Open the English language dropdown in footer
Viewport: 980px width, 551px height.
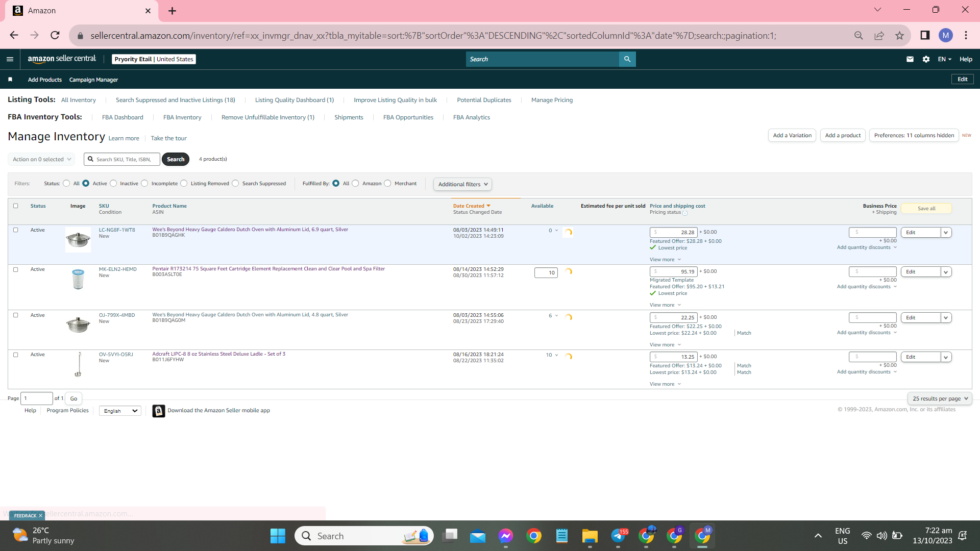120,411
